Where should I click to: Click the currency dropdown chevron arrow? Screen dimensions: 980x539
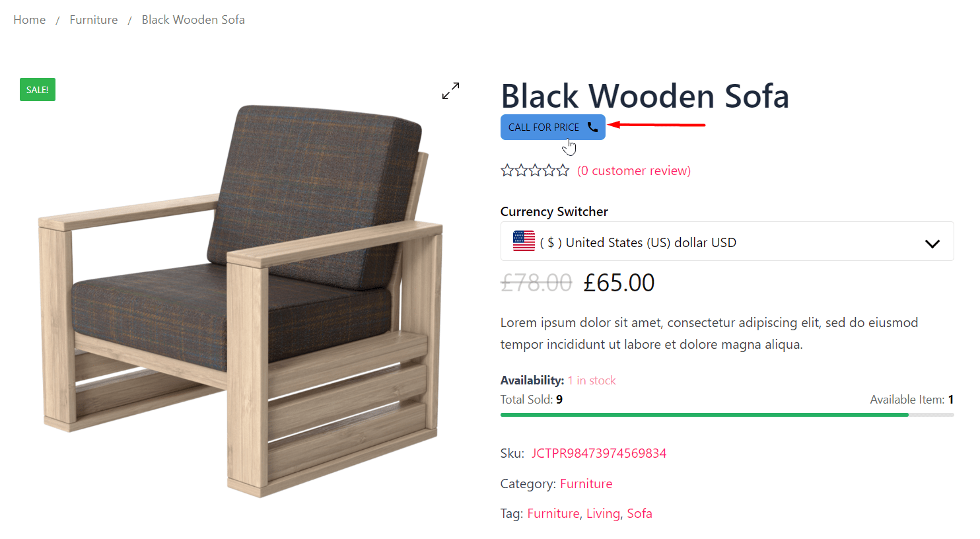(x=932, y=243)
